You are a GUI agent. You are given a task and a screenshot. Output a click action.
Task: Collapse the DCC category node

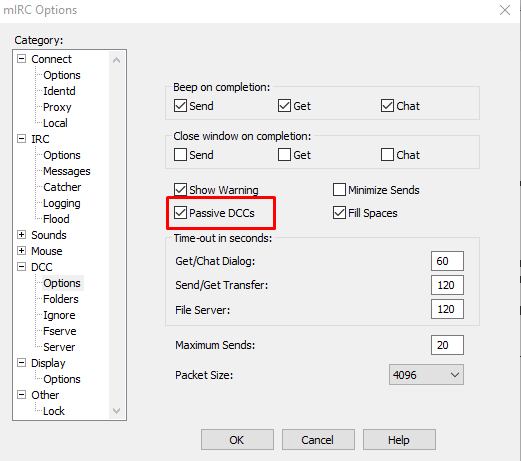21,267
